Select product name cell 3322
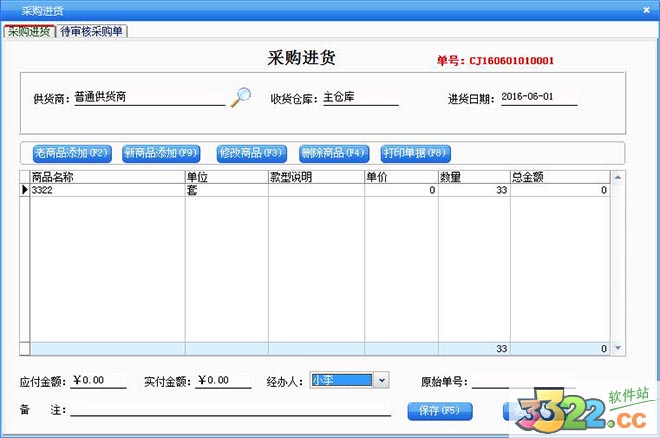Viewport: 660px width, 438px height. coord(107,190)
